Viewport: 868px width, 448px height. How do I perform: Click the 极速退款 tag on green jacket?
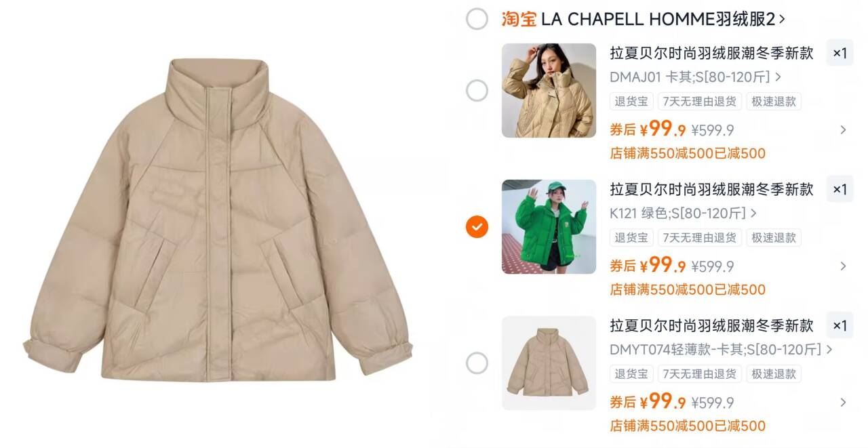pos(774,238)
